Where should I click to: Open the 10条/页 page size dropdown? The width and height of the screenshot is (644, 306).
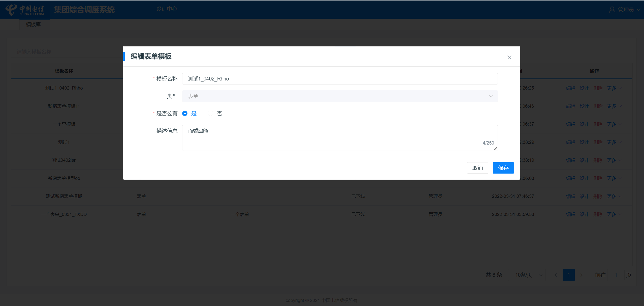pyautogui.click(x=527, y=275)
